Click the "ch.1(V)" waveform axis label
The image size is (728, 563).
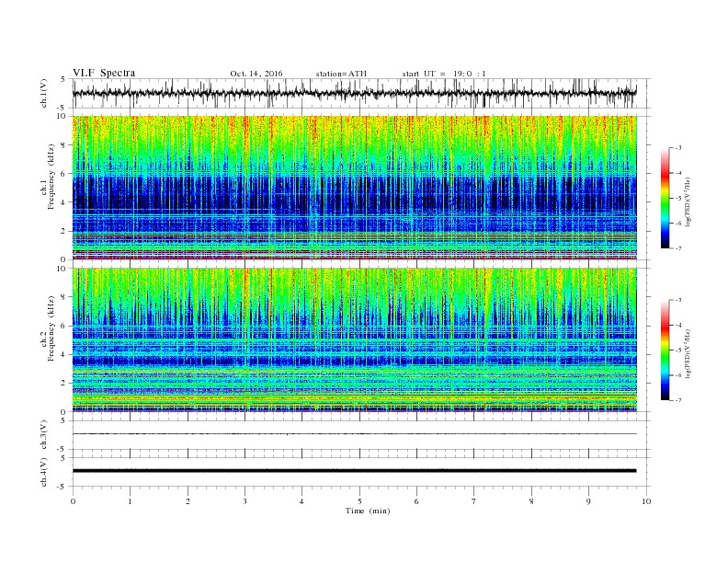[x=44, y=93]
